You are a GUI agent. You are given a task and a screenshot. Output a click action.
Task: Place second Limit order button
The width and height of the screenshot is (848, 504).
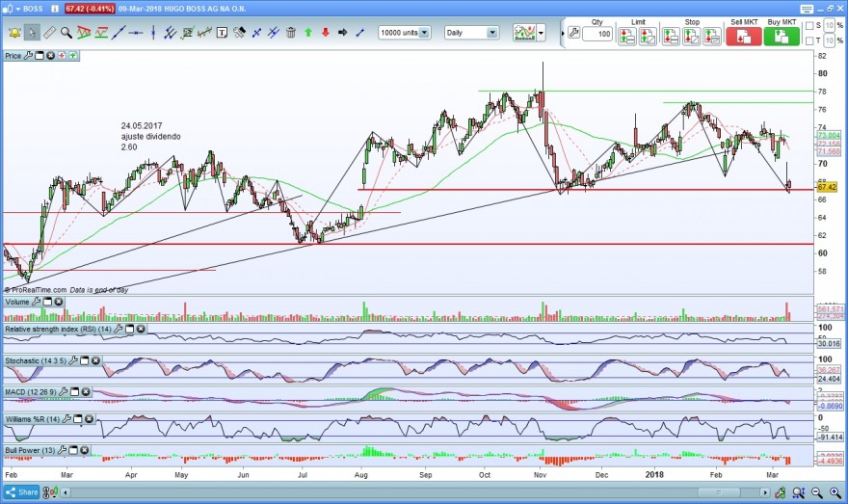coord(648,37)
